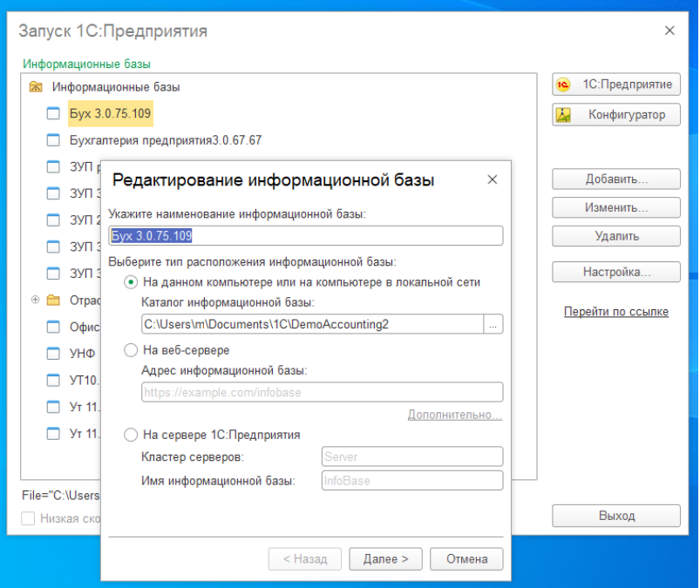The width and height of the screenshot is (700, 588).
Task: Close the Запуск 1С:Предприятия window
Action: [669, 30]
